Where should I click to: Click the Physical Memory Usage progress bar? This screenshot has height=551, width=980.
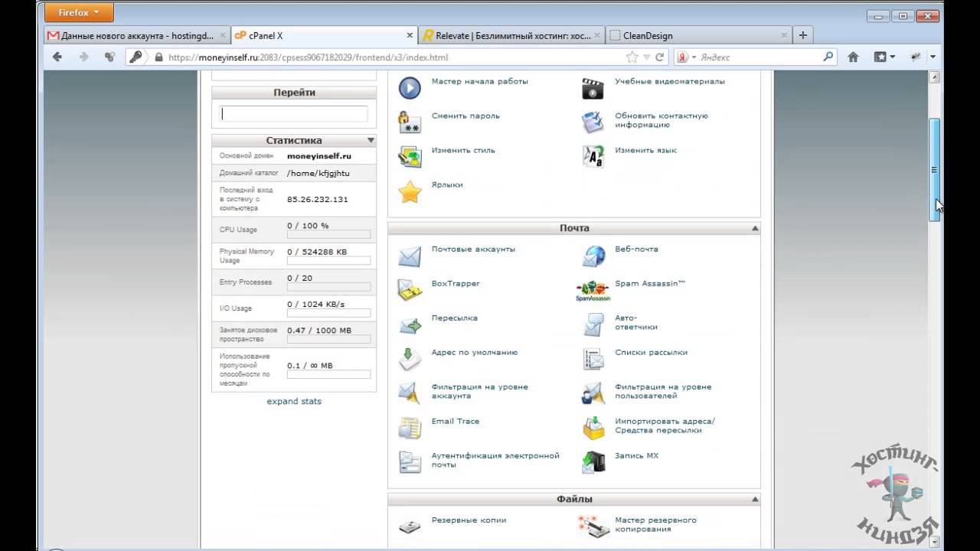(328, 261)
